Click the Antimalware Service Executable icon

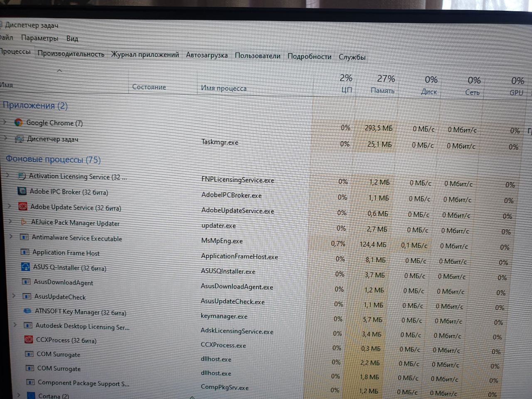click(25, 237)
